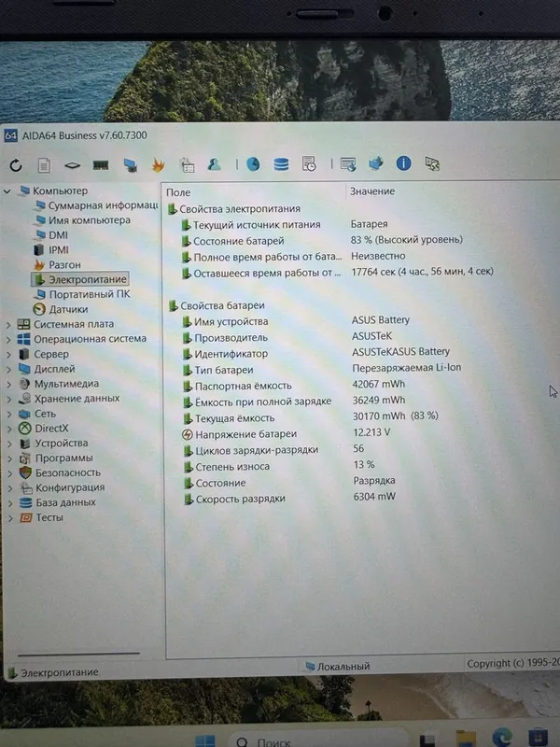Select the База данных tree item
The height and width of the screenshot is (747, 560).
[x=58, y=502]
